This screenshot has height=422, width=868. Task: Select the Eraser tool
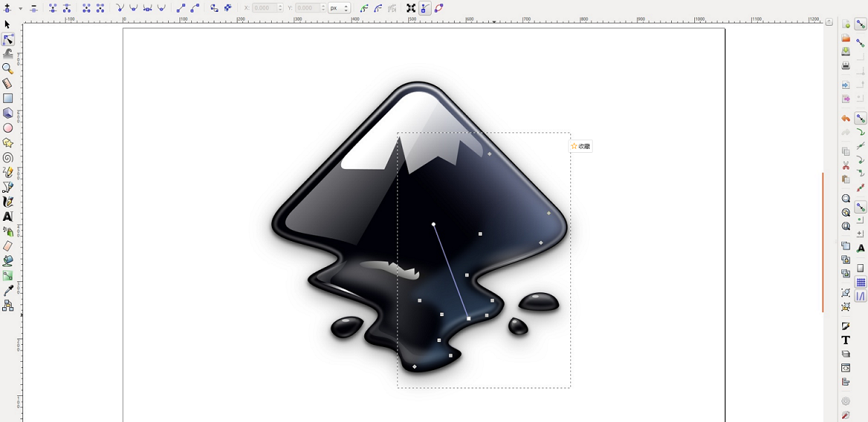click(x=8, y=246)
